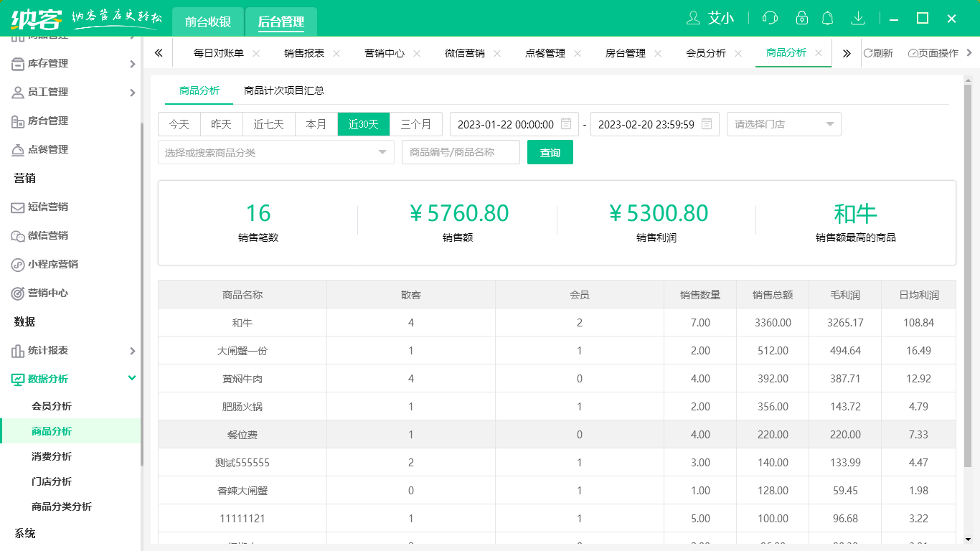This screenshot has width=980, height=551.
Task: Open notifications bell icon
Action: tap(828, 18)
